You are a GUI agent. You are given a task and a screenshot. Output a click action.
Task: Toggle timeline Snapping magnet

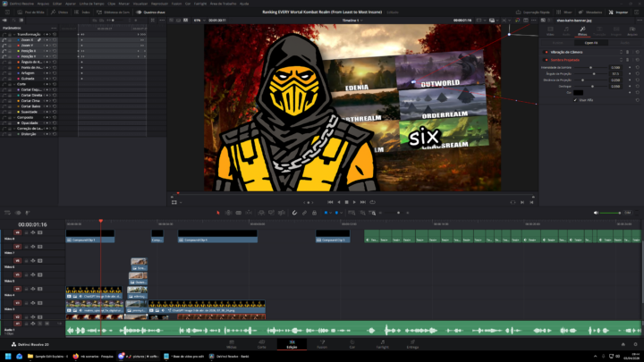click(x=294, y=213)
